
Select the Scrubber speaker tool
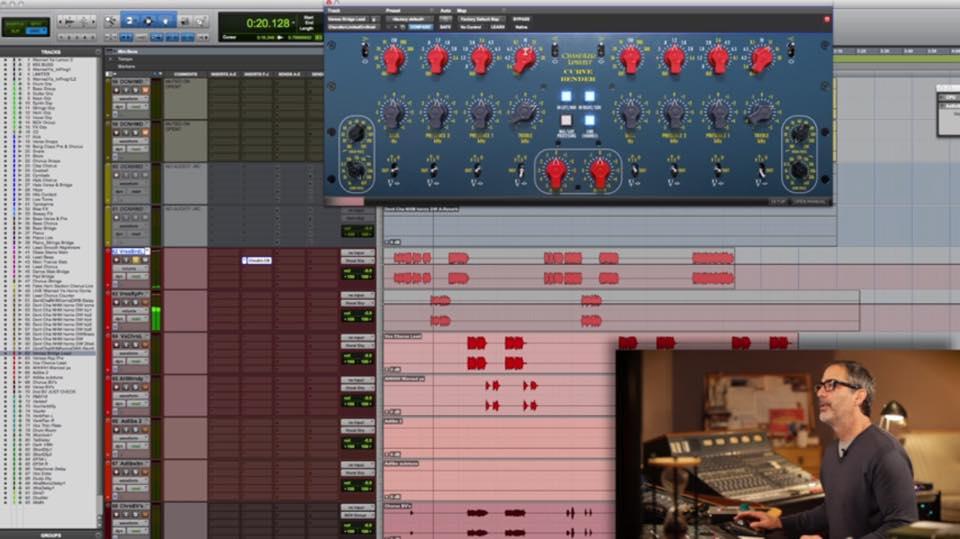184,22
